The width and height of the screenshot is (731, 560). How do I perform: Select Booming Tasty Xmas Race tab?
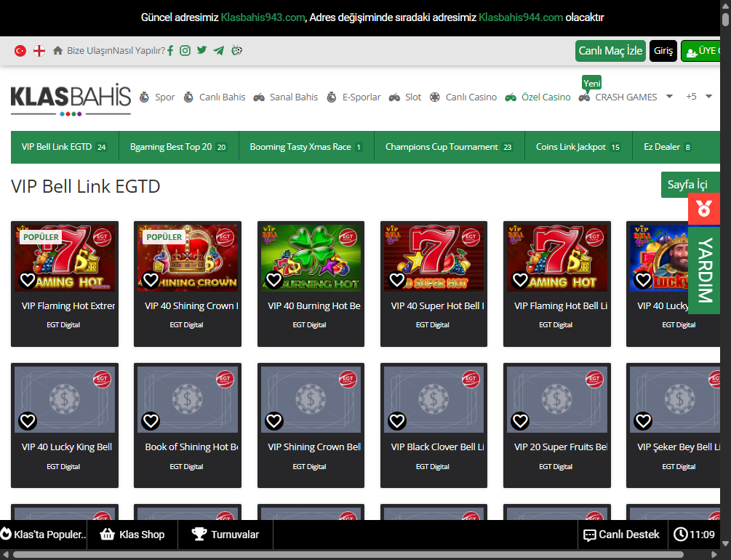pyautogui.click(x=306, y=147)
